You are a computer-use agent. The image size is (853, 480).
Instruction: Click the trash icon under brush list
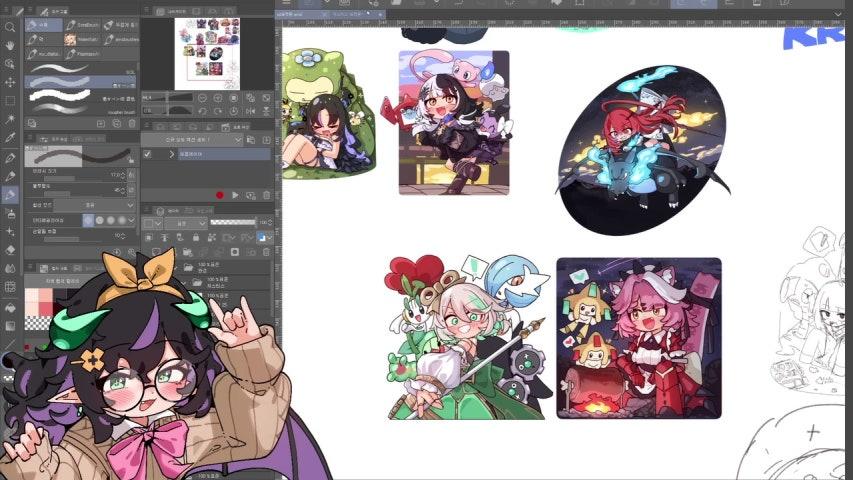coord(132,124)
